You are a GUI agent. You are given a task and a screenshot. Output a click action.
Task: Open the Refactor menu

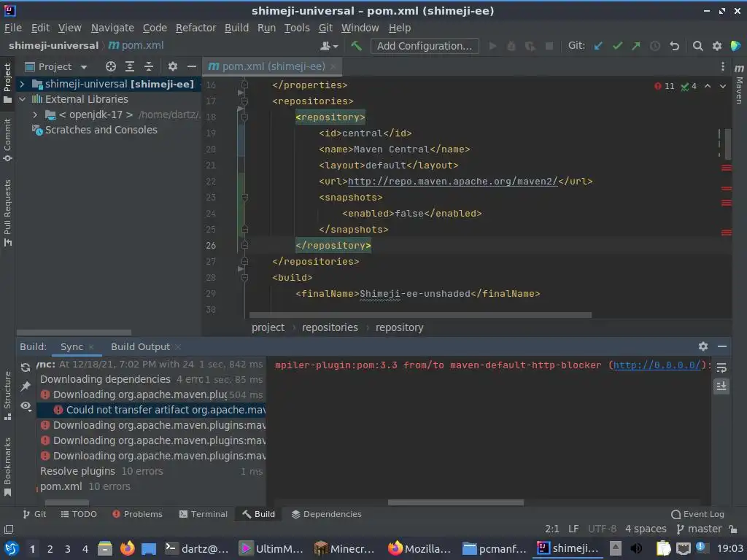pyautogui.click(x=196, y=28)
